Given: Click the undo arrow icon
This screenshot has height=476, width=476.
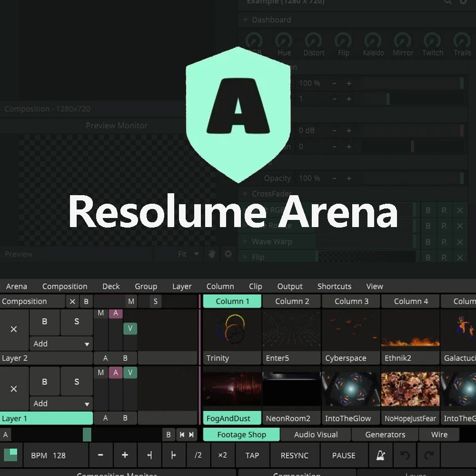Looking at the screenshot, I should [x=405, y=455].
